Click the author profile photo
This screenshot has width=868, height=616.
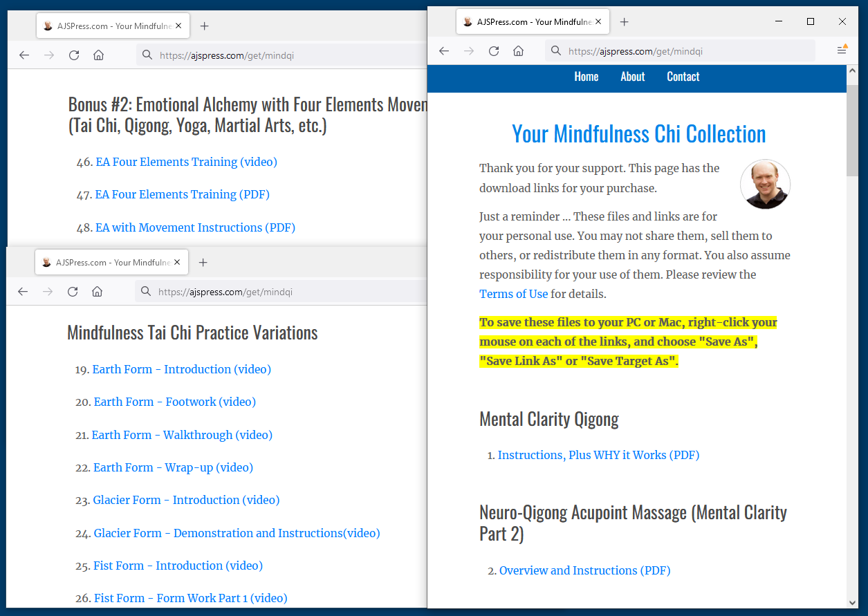[x=765, y=184]
